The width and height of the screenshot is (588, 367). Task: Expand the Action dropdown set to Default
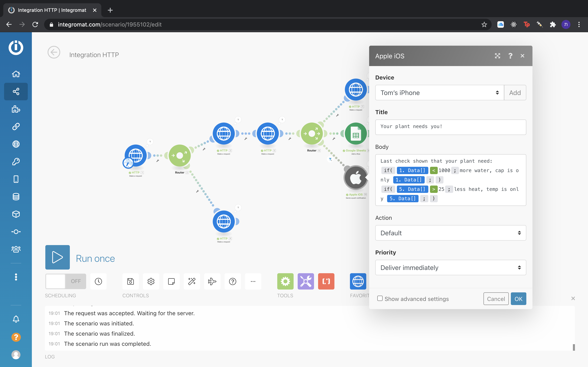pyautogui.click(x=450, y=233)
